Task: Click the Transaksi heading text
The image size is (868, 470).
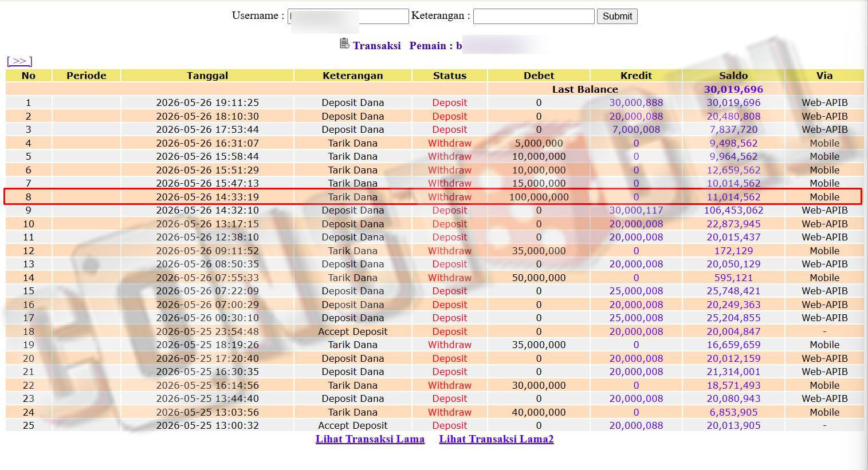Action: 376,46
